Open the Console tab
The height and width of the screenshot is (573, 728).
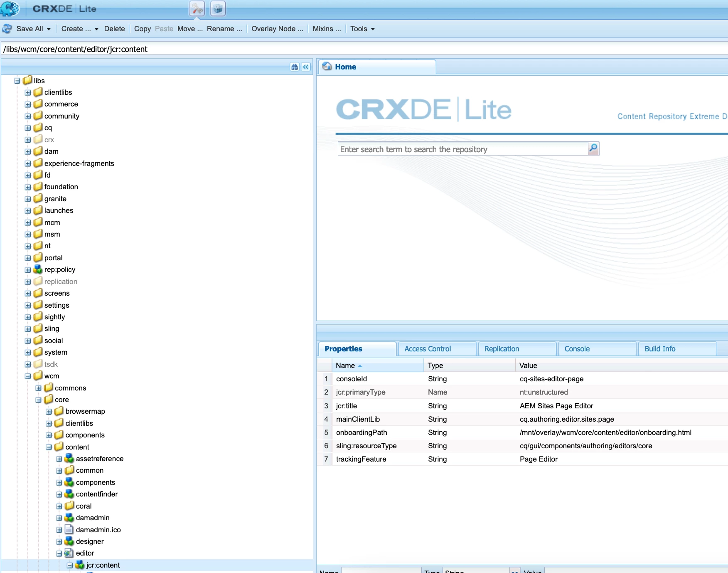click(597, 348)
